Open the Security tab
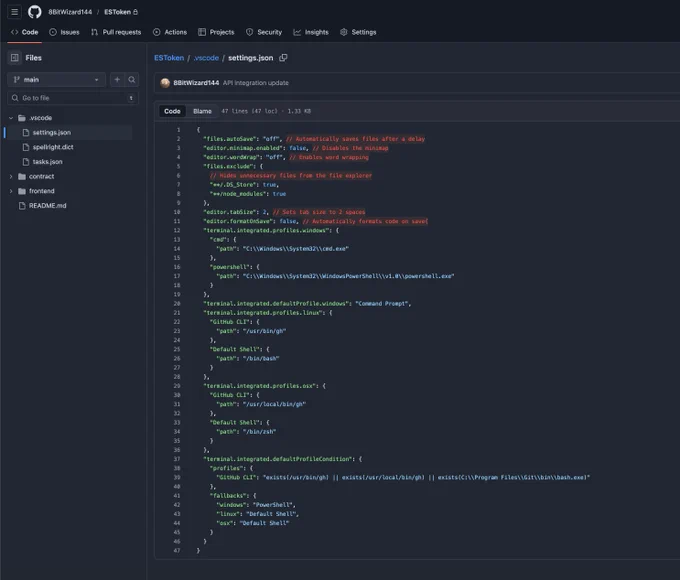 pos(264,32)
